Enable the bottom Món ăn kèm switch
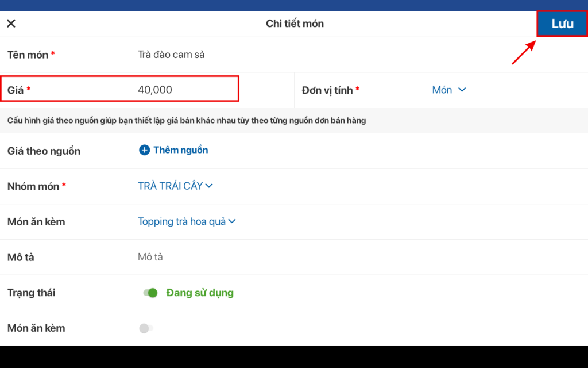Image resolution: width=588 pixels, height=368 pixels. coord(146,328)
